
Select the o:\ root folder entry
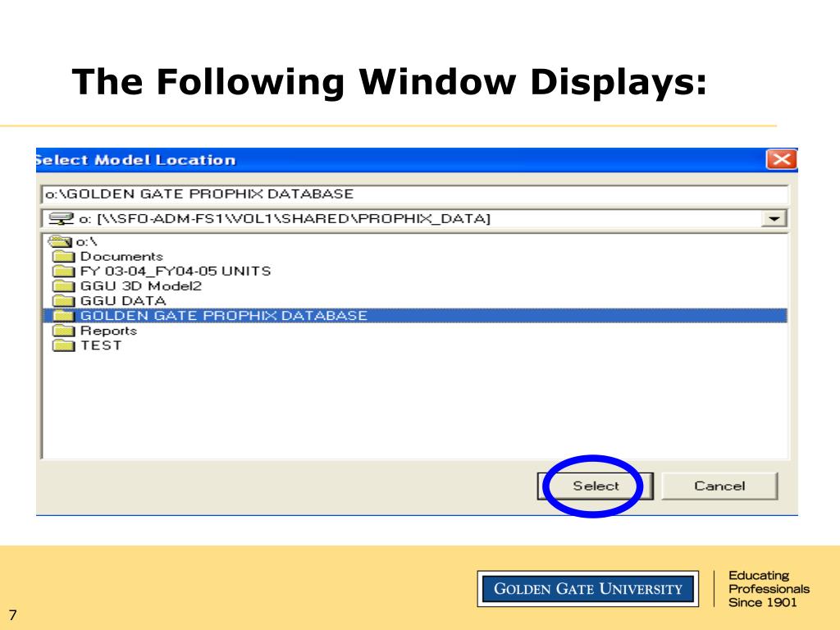(86, 242)
